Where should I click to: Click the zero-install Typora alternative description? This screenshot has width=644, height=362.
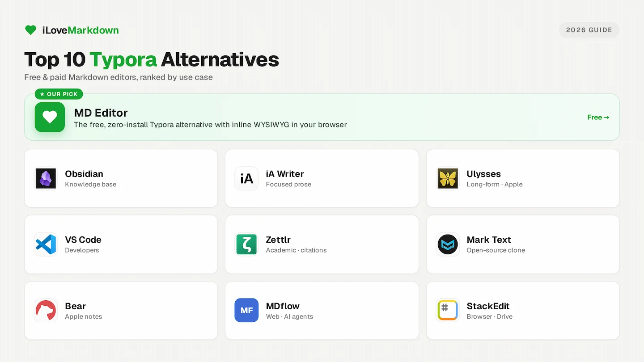click(x=210, y=125)
